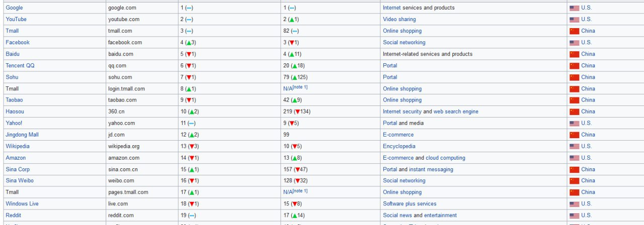Click Online shopping in login.tmall.com row
Screen dimensions: 644x225
pyautogui.click(x=403, y=89)
